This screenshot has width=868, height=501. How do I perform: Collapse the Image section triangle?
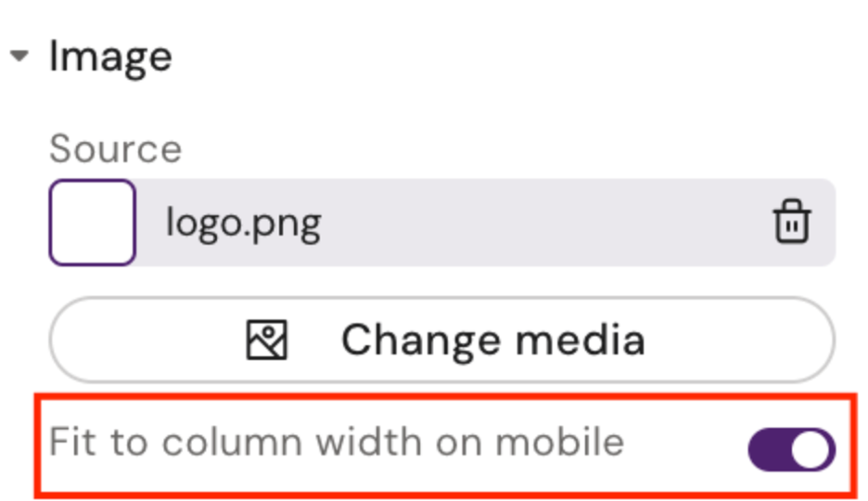pyautogui.click(x=19, y=58)
